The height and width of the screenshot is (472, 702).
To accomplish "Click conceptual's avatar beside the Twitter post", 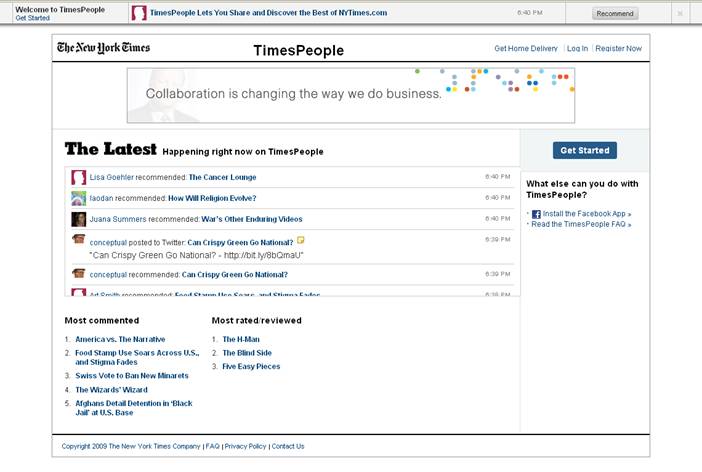I will [x=79, y=239].
